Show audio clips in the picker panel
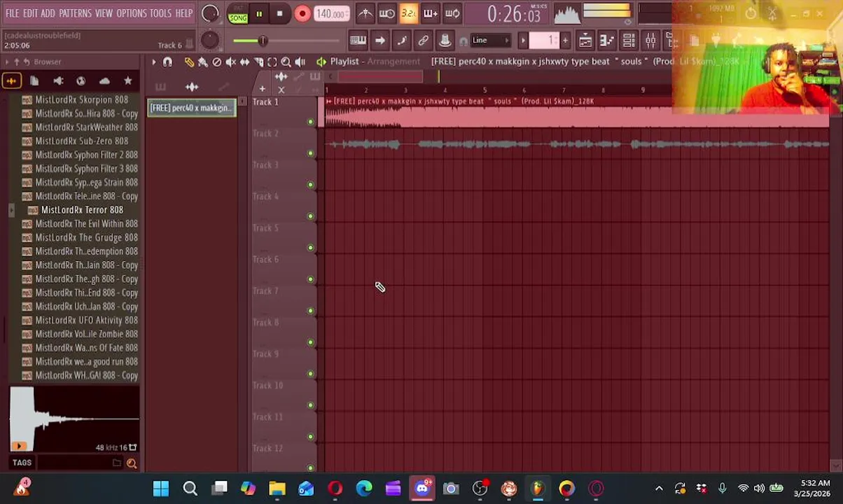Viewport: 843px width, 504px height. pos(192,87)
